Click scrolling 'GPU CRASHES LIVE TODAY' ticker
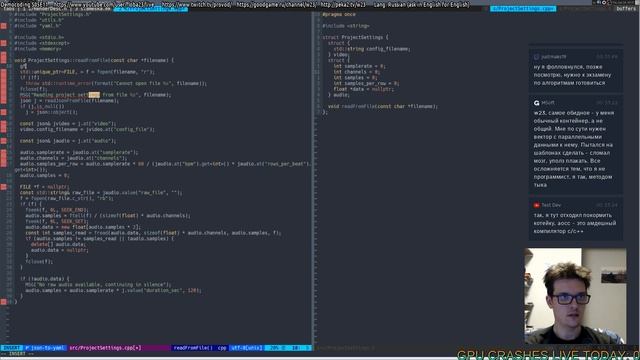640x360 pixels. click(x=548, y=354)
